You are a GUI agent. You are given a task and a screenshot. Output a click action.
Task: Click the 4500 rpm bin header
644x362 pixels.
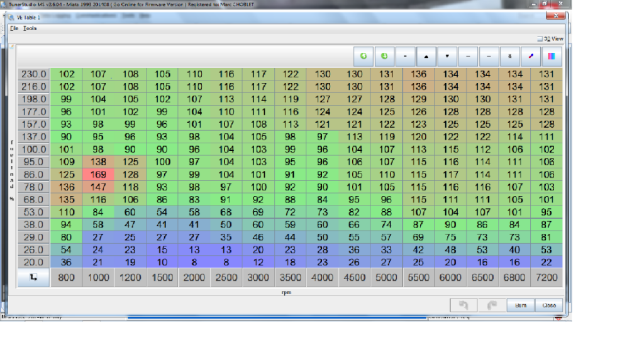355,277
